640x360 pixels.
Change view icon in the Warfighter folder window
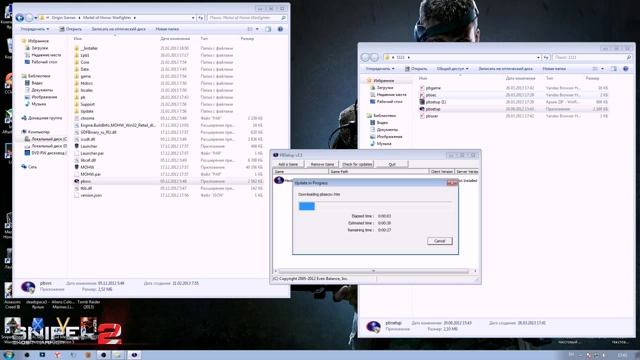tap(250, 29)
